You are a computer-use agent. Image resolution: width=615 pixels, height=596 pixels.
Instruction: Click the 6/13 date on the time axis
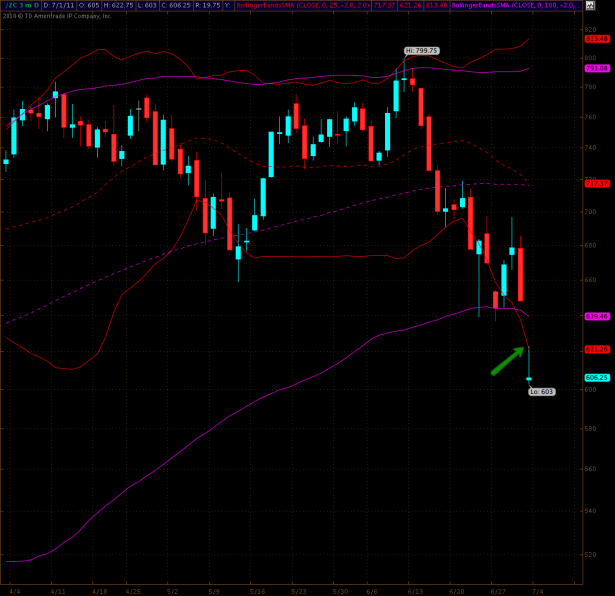[x=416, y=591]
